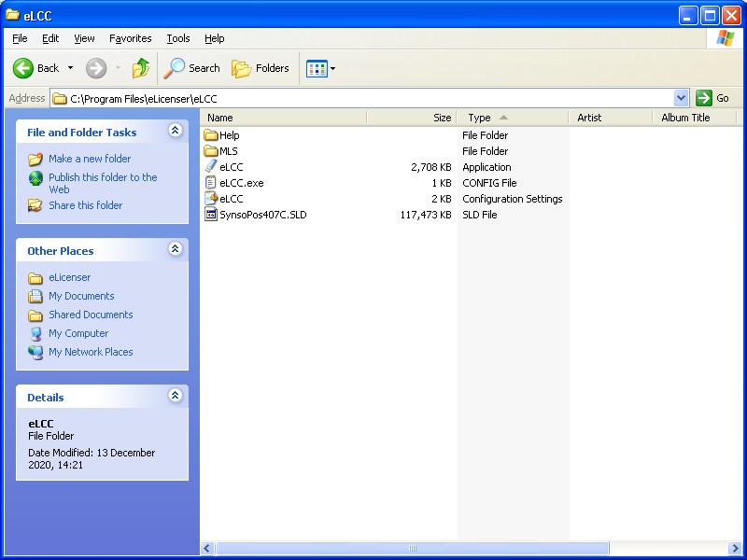Viewport: 747px width, 560px height.
Task: Open the Favorites menu
Action: pyautogui.click(x=130, y=38)
